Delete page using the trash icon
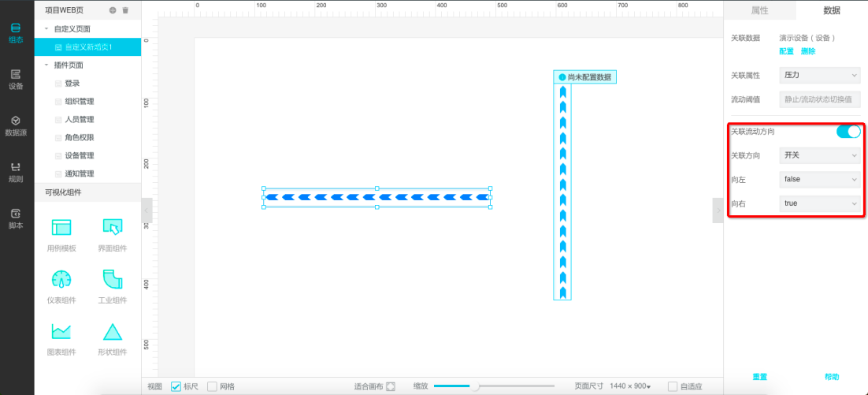Screen dimensions: 868x395 125,10
